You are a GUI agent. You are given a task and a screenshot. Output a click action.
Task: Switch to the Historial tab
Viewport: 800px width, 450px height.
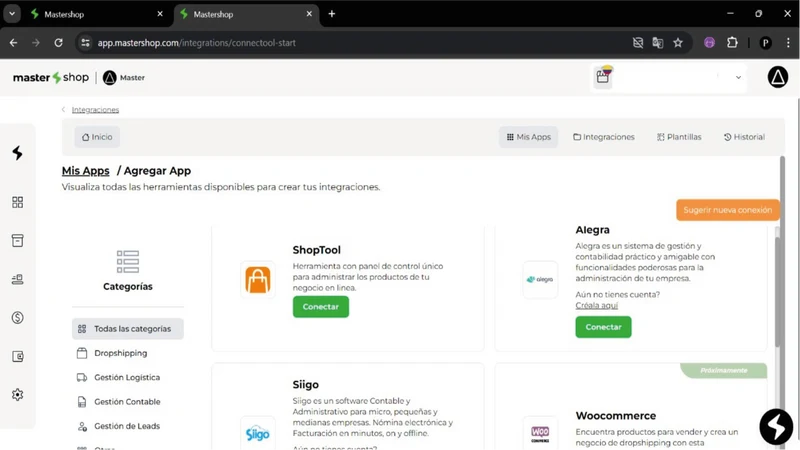pos(744,137)
